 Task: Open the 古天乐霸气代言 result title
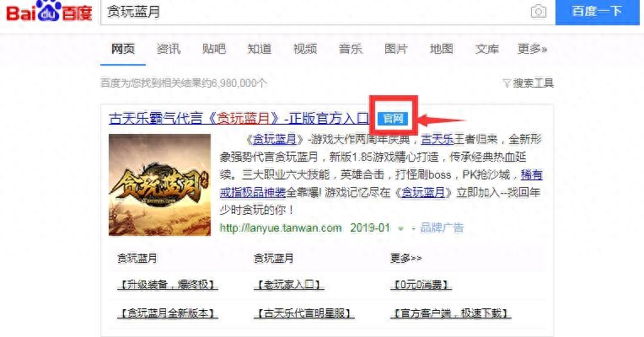[239, 119]
